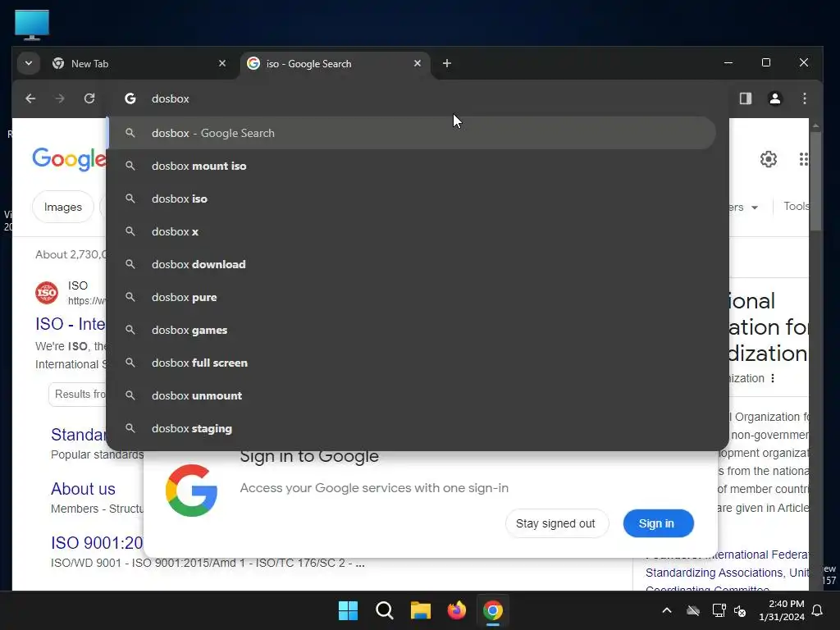Choose the dosbox full screen suggestion
This screenshot has width=840, height=630.
[412, 363]
